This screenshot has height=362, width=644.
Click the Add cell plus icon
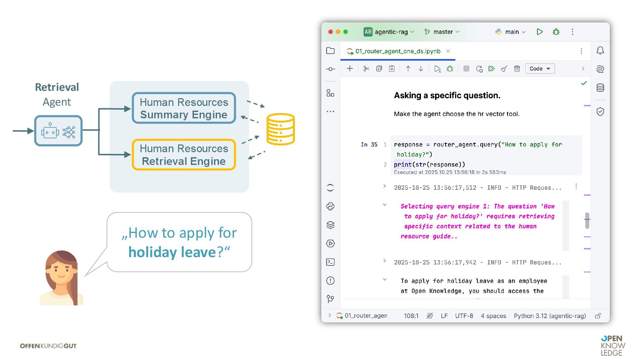point(350,69)
